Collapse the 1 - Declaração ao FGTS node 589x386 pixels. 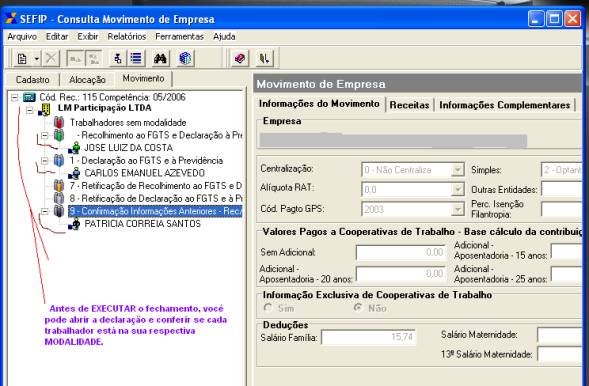pos(45,161)
